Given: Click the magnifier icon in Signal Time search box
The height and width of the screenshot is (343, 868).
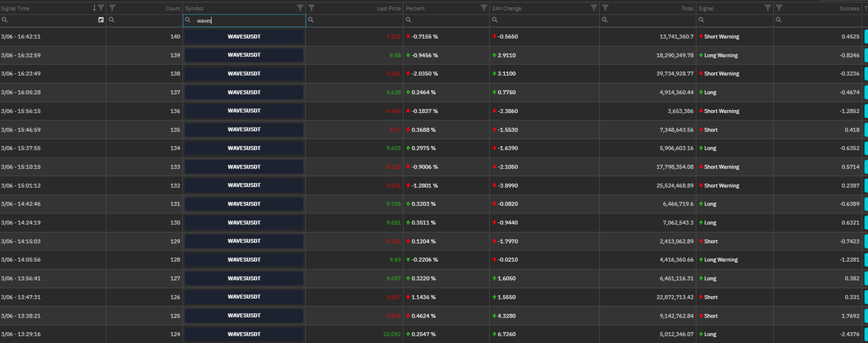Looking at the screenshot, I should click(x=4, y=20).
